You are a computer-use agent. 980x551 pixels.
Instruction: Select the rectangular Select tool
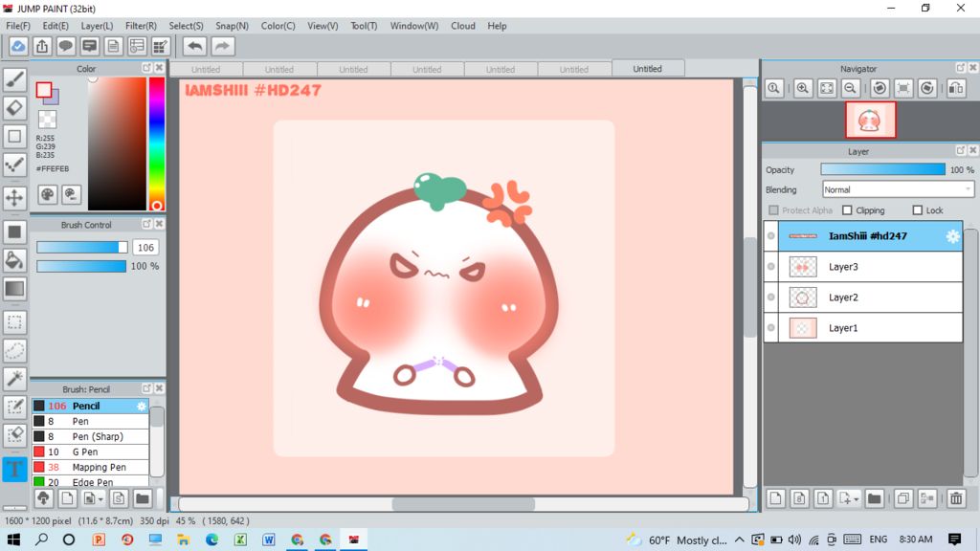14,322
